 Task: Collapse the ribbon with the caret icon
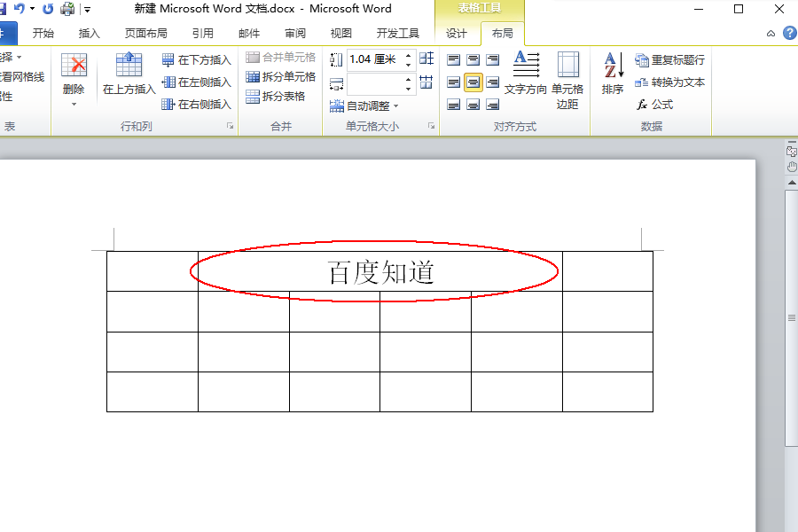[x=771, y=34]
